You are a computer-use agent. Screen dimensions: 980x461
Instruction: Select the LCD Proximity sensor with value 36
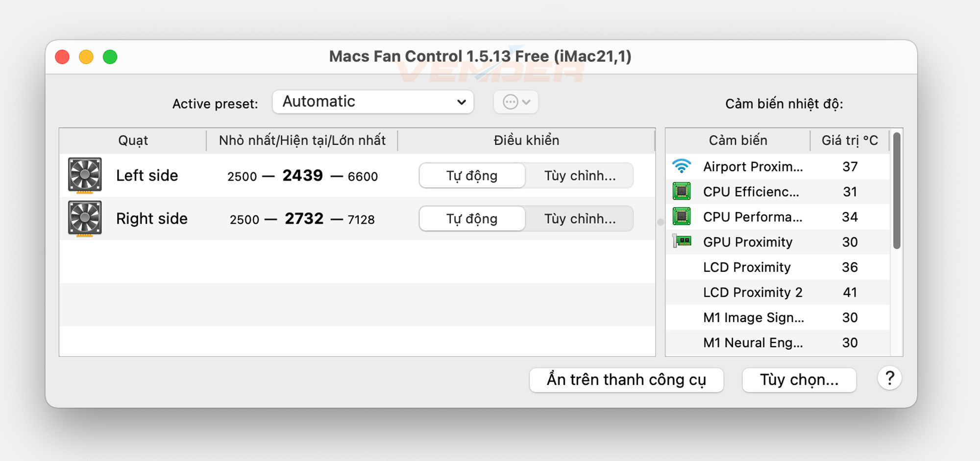778,267
